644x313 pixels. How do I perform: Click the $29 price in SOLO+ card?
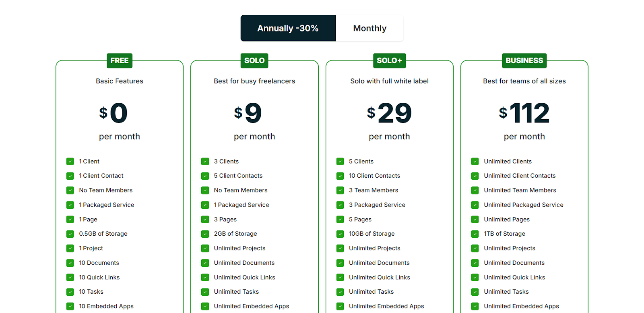point(389,113)
